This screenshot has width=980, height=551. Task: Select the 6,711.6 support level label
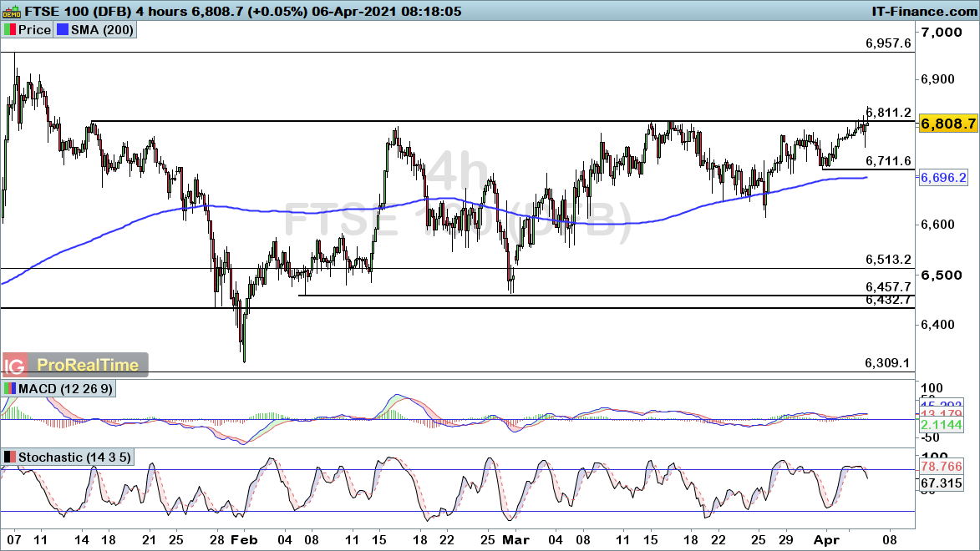887,160
